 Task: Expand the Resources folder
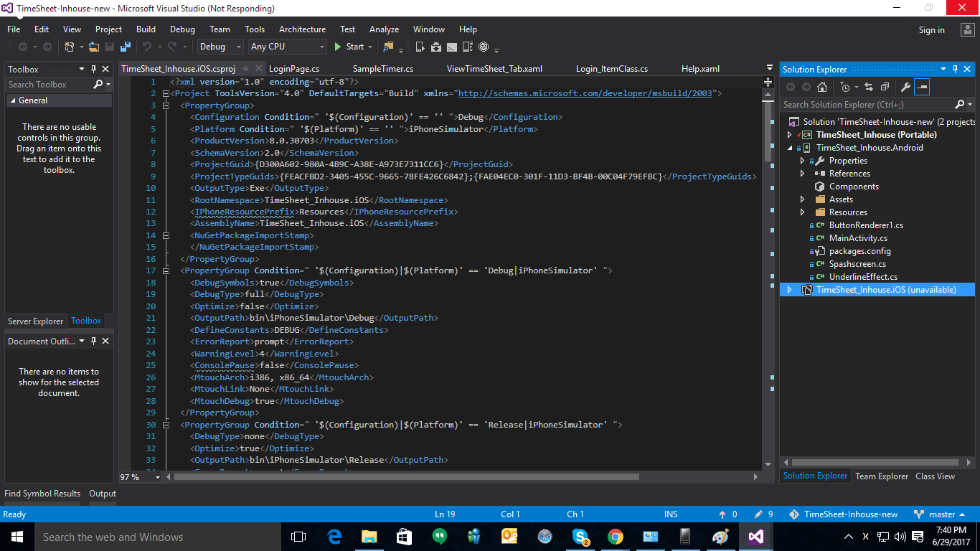pyautogui.click(x=803, y=212)
